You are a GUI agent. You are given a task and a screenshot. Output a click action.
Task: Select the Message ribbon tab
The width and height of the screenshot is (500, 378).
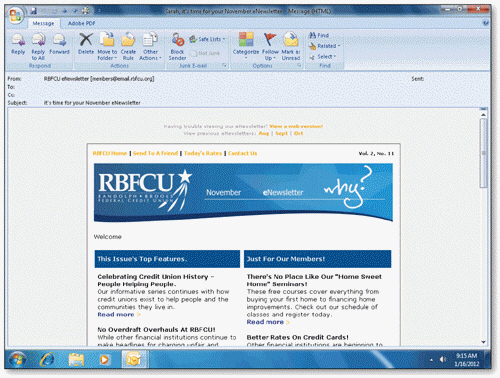click(x=43, y=23)
